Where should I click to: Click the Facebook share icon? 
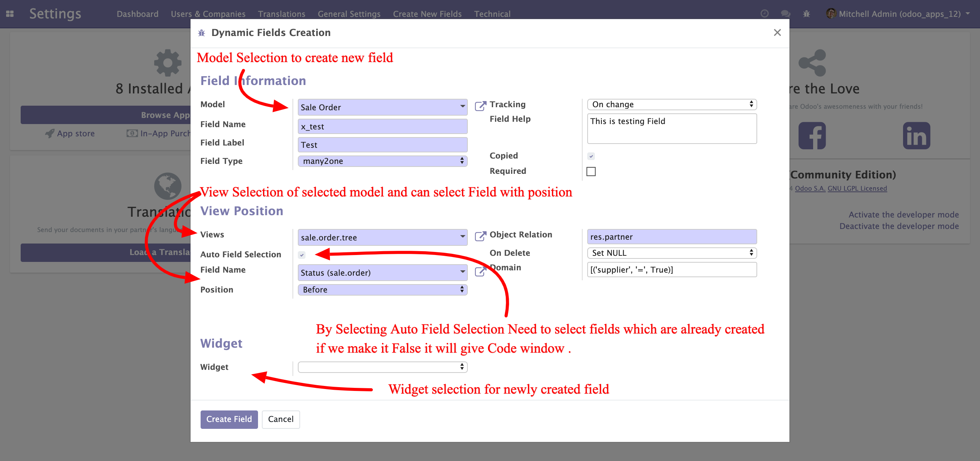click(812, 136)
